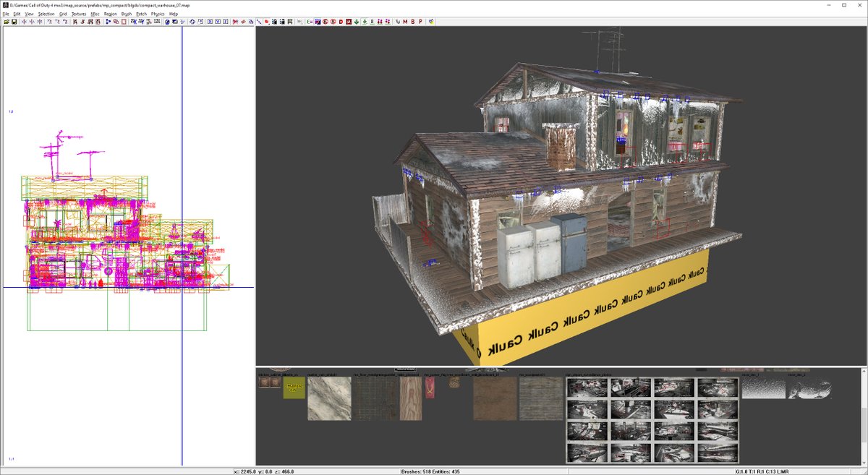The width and height of the screenshot is (868, 475).
Task: Click the Tu toolbar button
Action: click(397, 22)
